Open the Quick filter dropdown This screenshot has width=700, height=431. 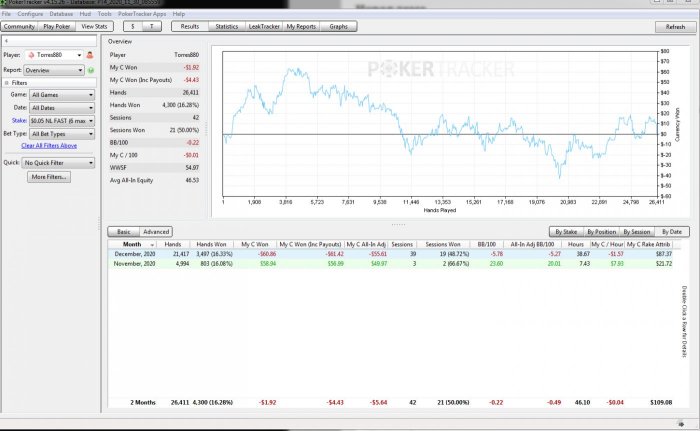coord(58,163)
